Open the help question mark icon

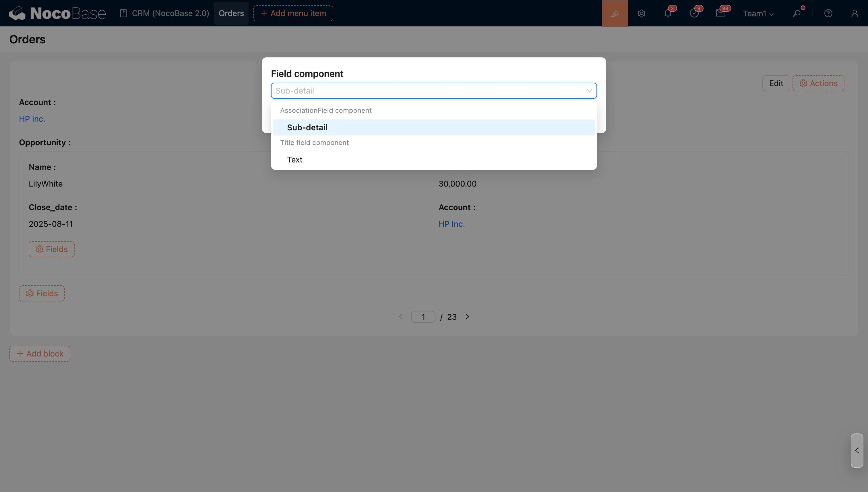(828, 13)
